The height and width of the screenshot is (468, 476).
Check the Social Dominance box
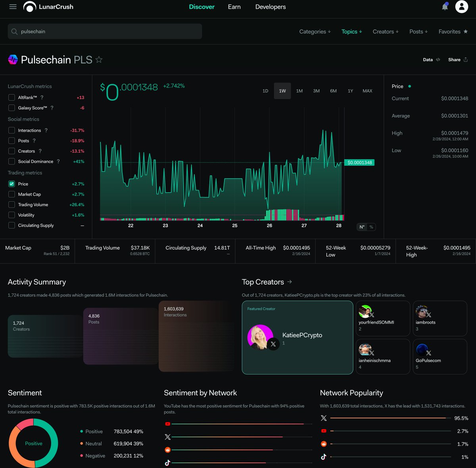12,161
